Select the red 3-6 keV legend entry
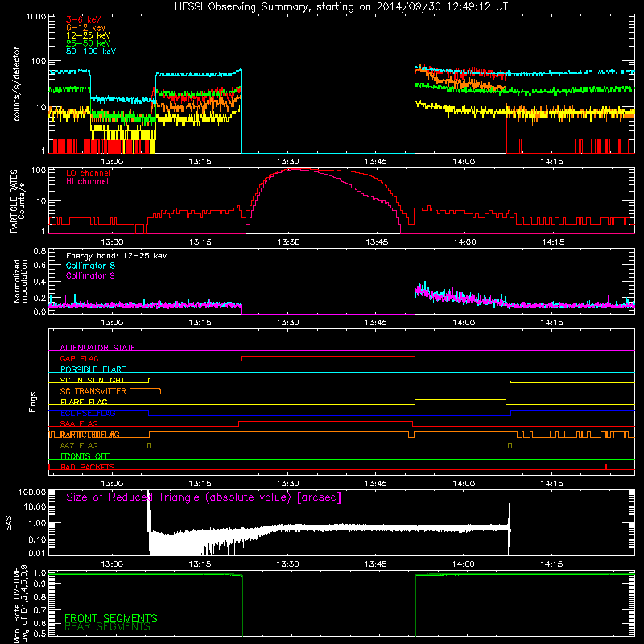 [84, 19]
